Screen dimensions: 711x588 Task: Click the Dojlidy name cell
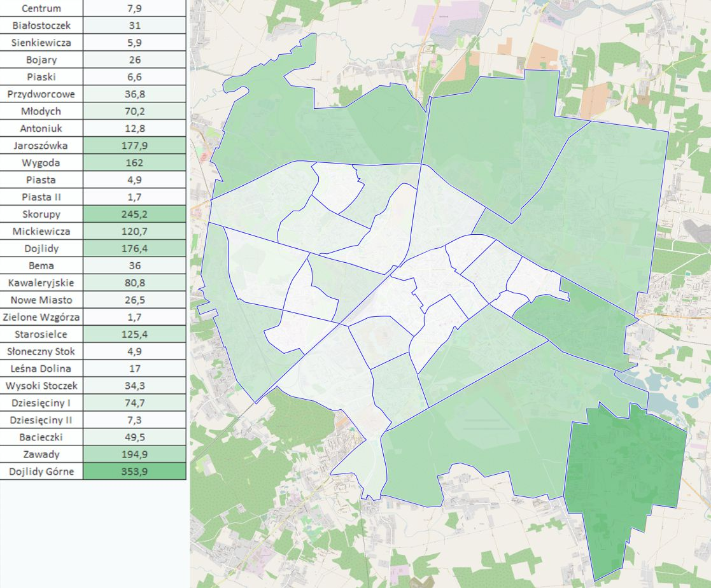pos(41,249)
